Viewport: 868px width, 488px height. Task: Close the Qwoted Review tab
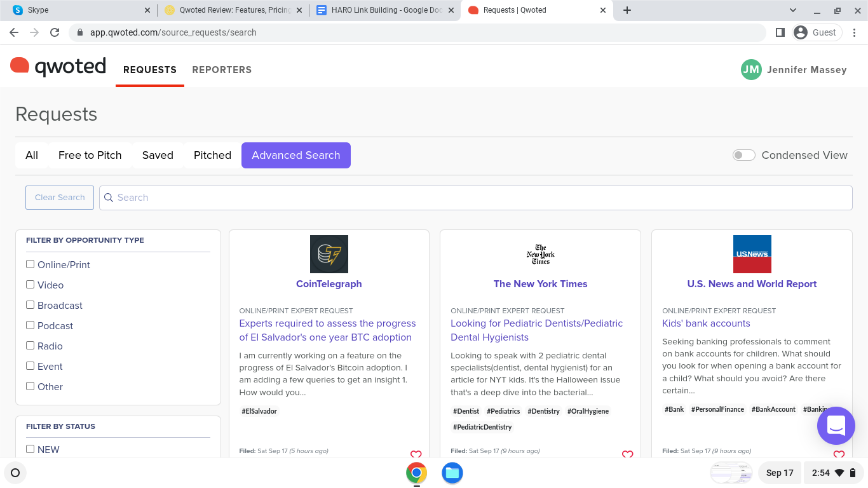299,10
